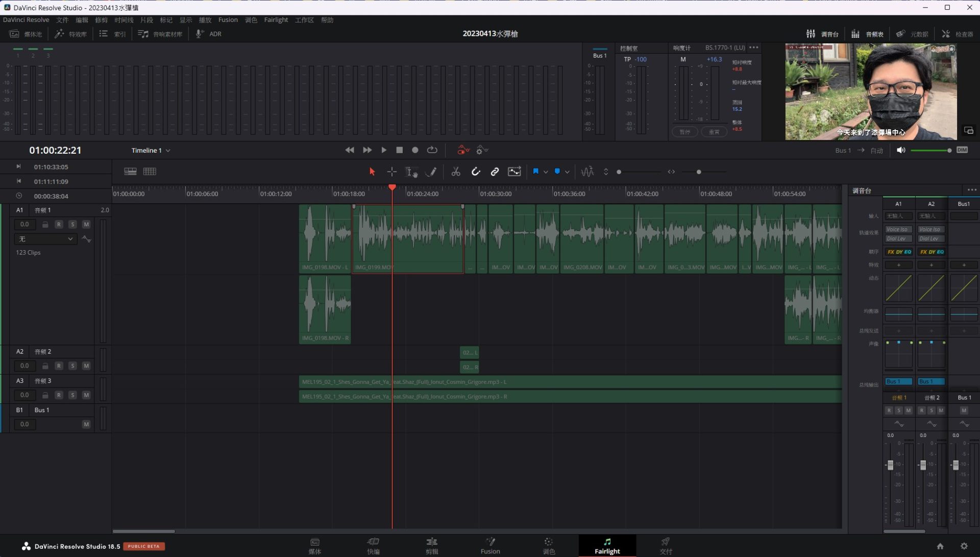Add an effect to mixer channel A2
This screenshot has width=980, height=557.
coord(931,265)
